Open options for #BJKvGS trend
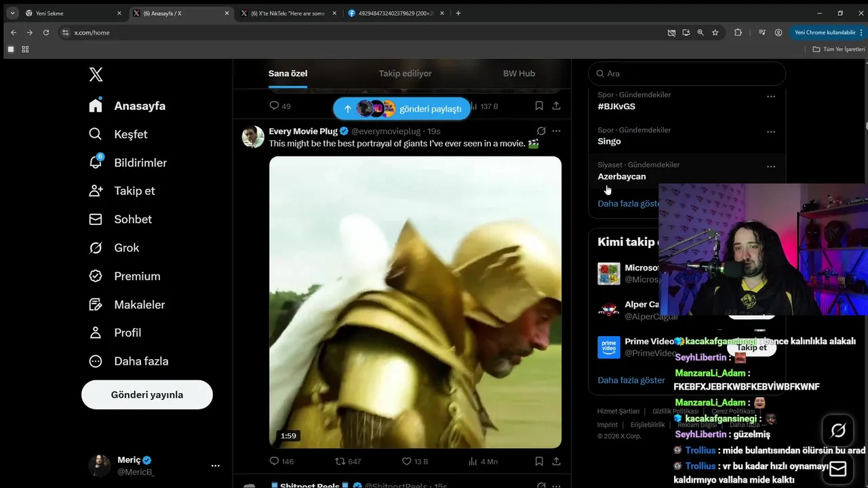 771,97
